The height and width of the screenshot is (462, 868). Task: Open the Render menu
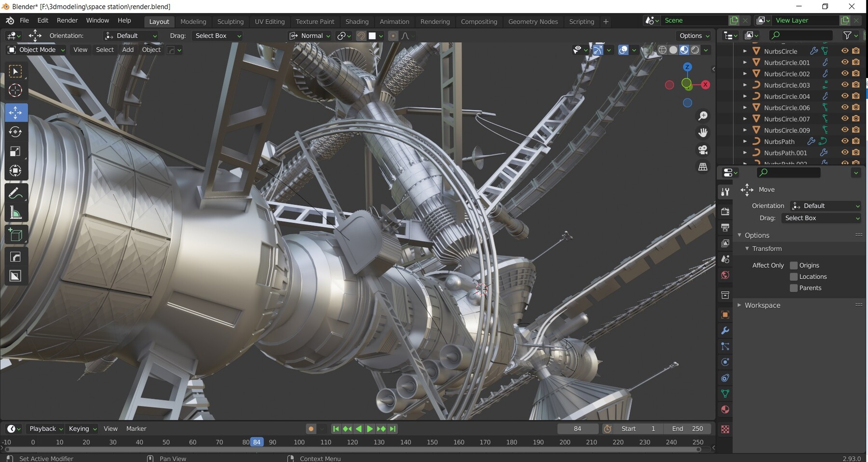point(67,20)
